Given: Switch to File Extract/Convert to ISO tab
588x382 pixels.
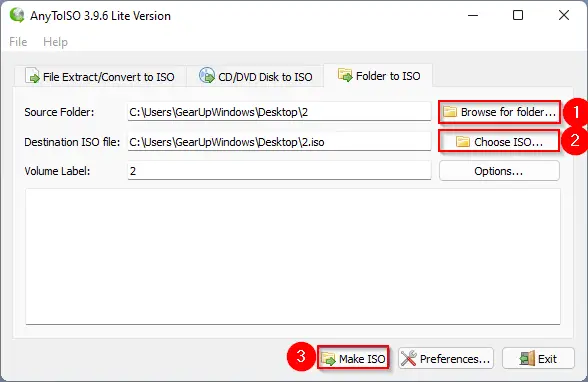Looking at the screenshot, I should click(100, 76).
